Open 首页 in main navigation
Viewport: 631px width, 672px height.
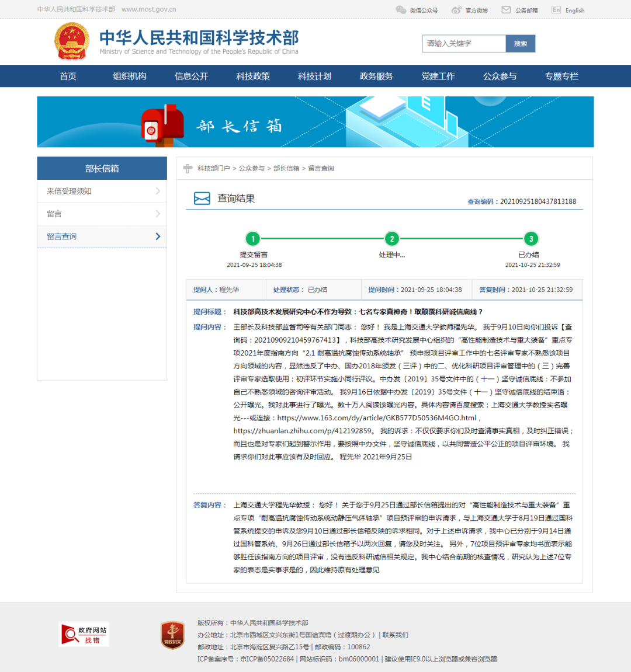coord(68,76)
